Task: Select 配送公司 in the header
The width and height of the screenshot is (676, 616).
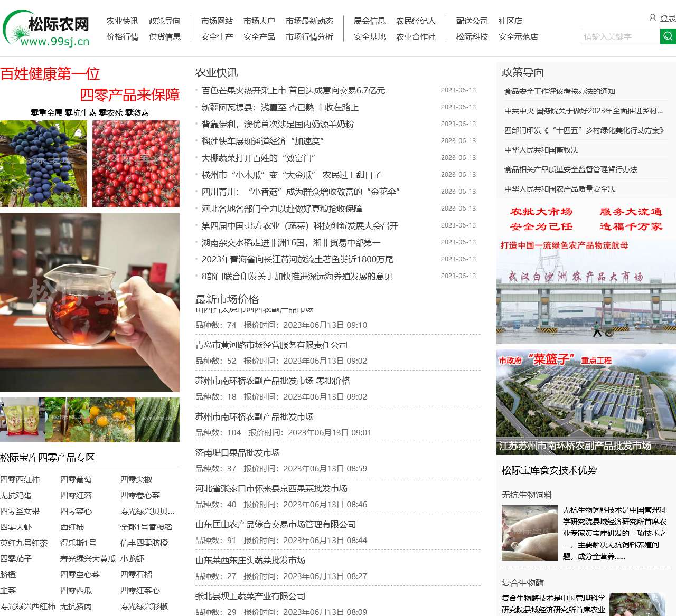Action: tap(472, 21)
